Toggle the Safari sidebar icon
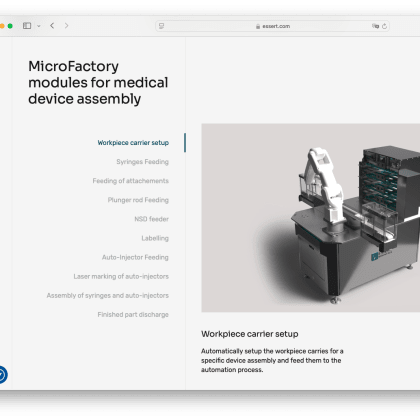The height and width of the screenshot is (420, 420). [27, 26]
